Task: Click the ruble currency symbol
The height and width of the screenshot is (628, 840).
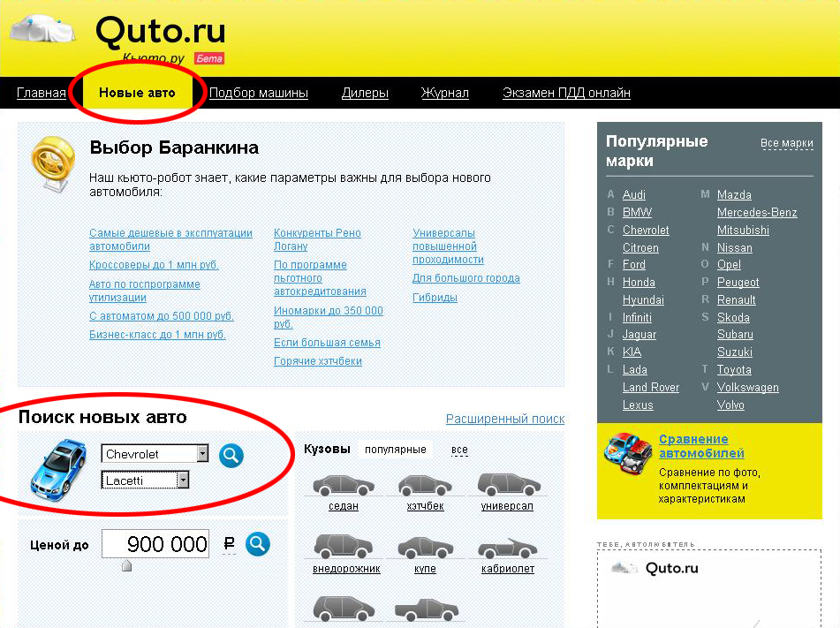Action: [230, 544]
